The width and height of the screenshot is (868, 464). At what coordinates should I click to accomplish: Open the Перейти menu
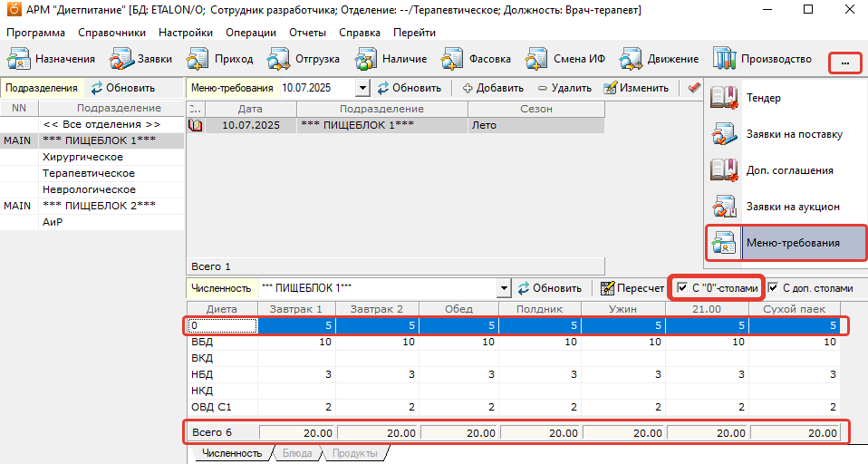(x=414, y=33)
